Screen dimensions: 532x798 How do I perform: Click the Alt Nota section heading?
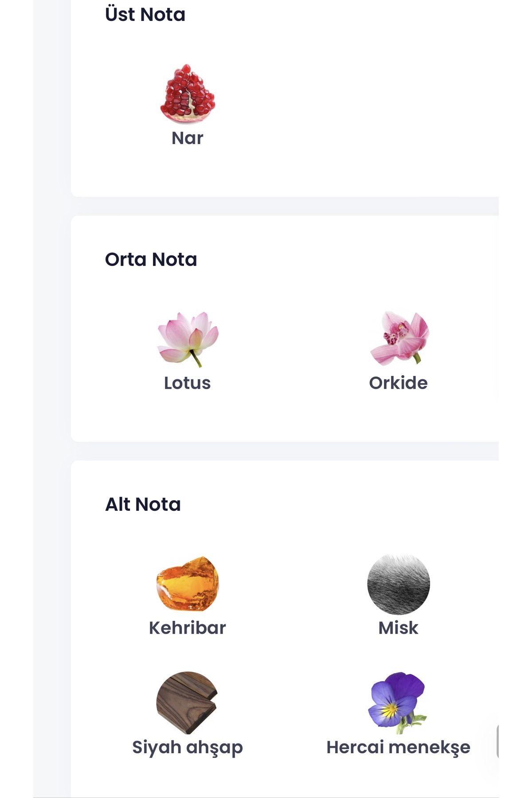143,505
